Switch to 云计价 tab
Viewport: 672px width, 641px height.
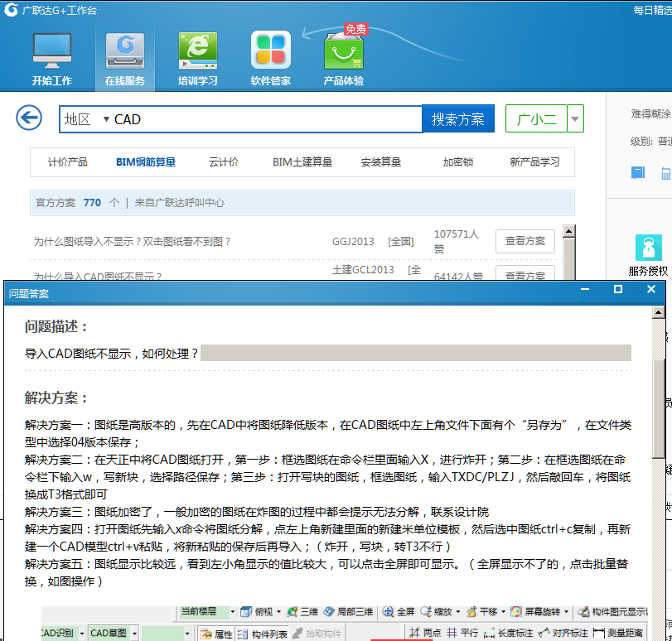pyautogui.click(x=223, y=162)
